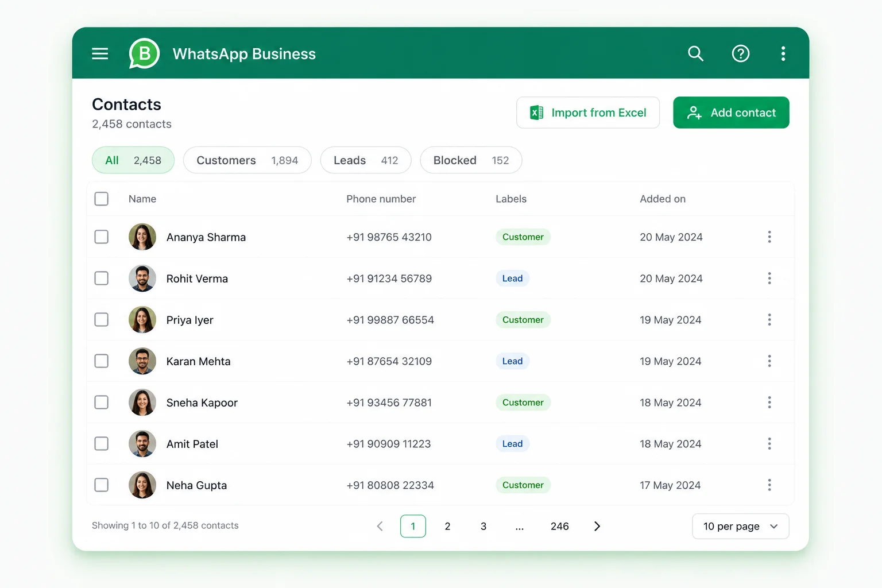Go to page 3
This screenshot has width=882, height=588.
[483, 526]
